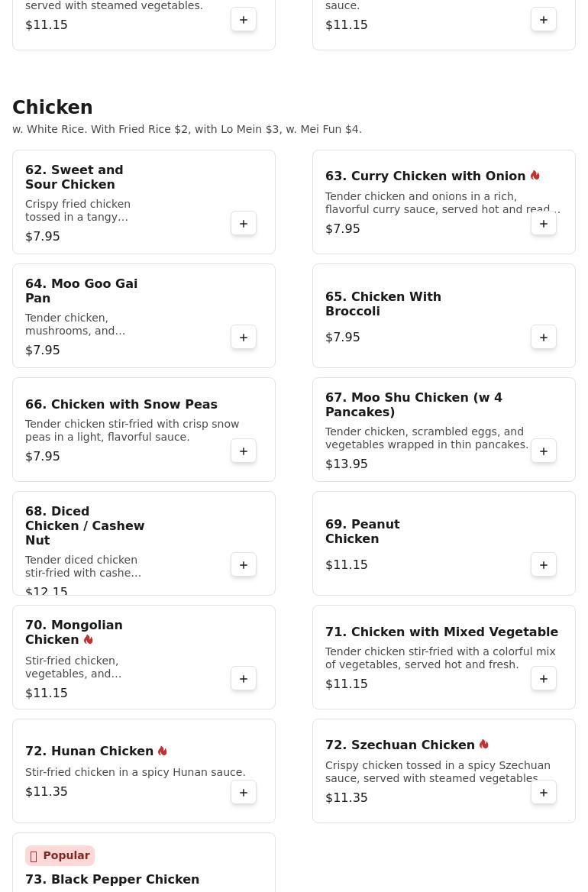
Task: Add 62. Sweet and Sour Chicken to cart
Action: coord(244,224)
